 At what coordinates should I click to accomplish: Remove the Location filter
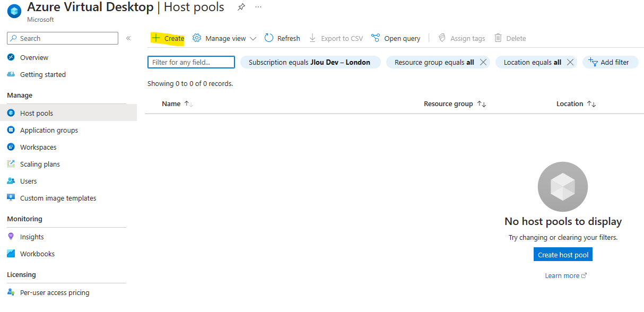570,62
